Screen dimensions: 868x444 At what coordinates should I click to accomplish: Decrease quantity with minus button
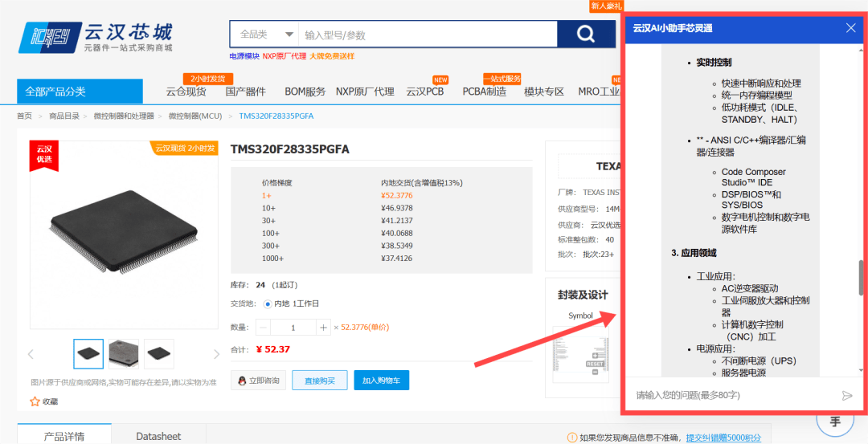[264, 328]
